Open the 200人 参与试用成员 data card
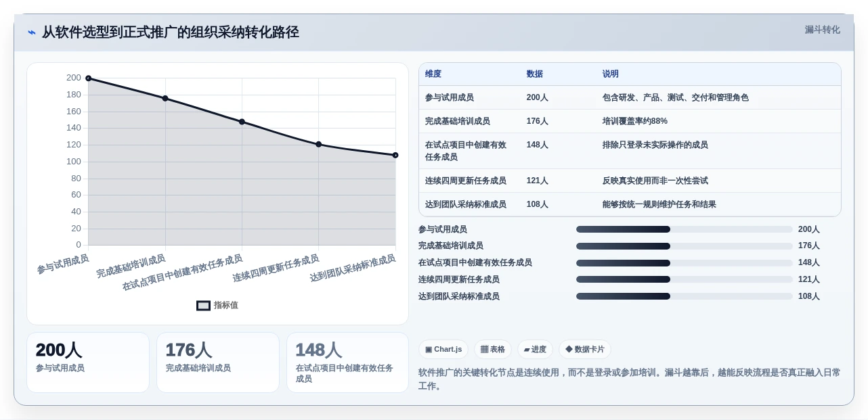The image size is (868, 420). click(88, 363)
